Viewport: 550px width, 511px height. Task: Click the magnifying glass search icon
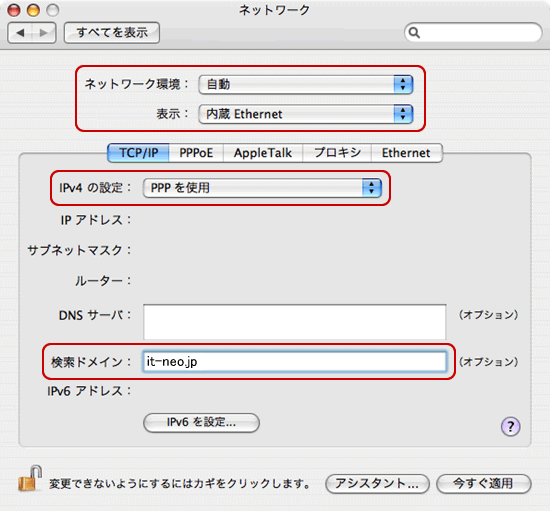(414, 33)
